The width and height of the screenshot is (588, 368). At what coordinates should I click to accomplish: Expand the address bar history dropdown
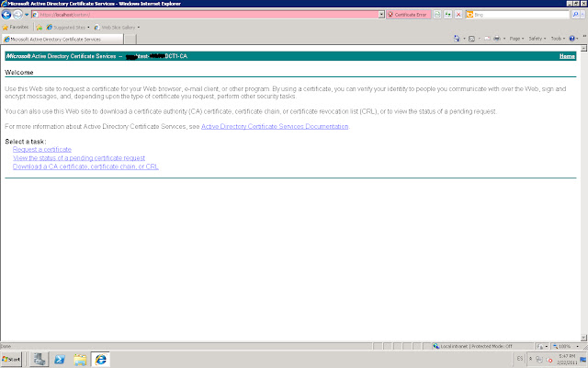(x=381, y=15)
